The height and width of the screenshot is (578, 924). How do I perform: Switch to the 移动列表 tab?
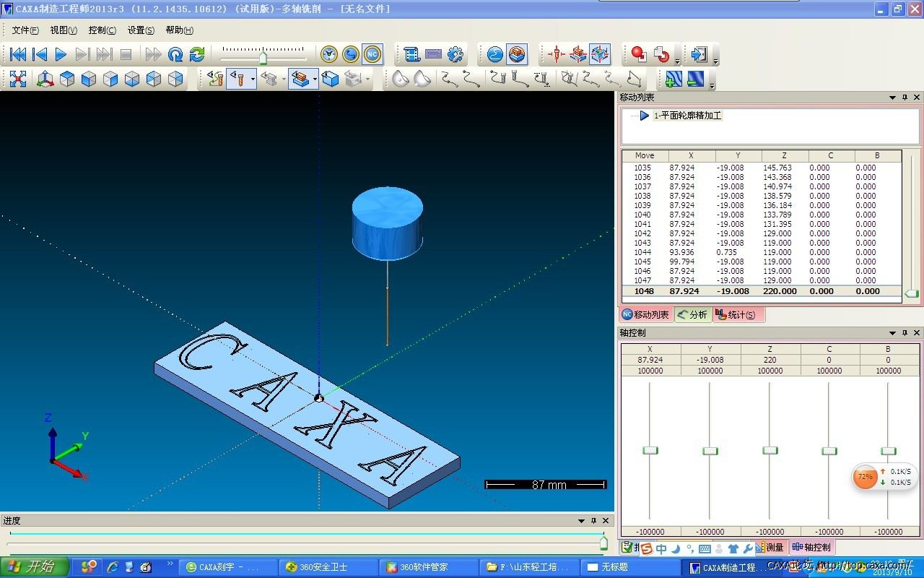click(x=645, y=314)
